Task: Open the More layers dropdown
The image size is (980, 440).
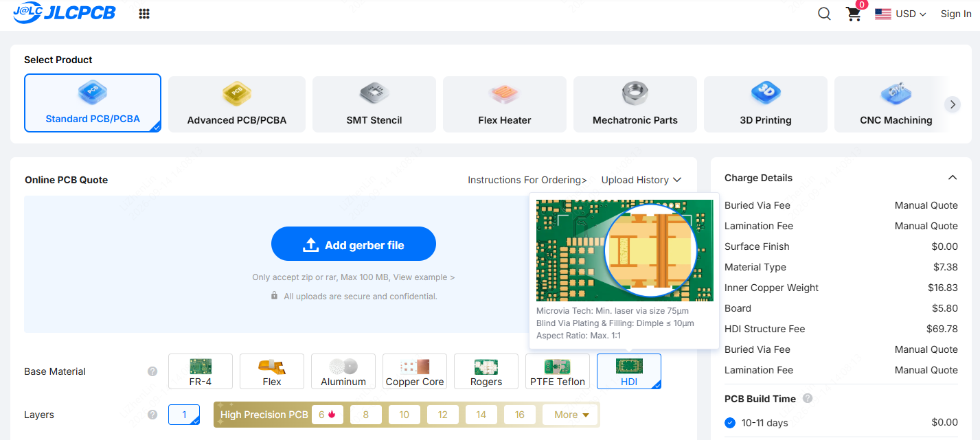Action: (x=570, y=415)
